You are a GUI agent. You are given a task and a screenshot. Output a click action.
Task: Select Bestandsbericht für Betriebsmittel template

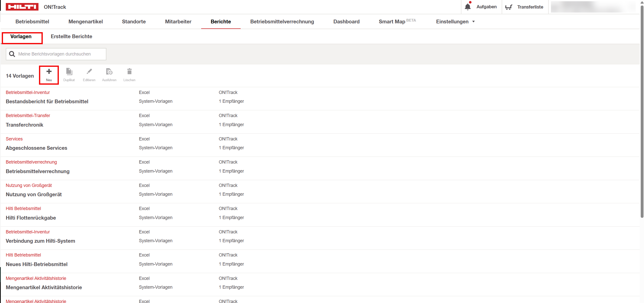pos(47,102)
